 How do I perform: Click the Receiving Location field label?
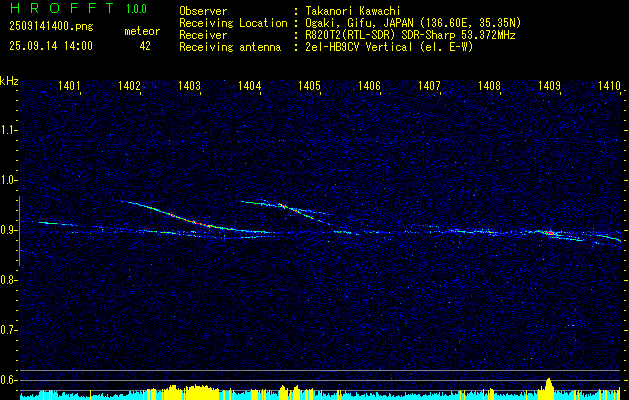click(x=233, y=23)
